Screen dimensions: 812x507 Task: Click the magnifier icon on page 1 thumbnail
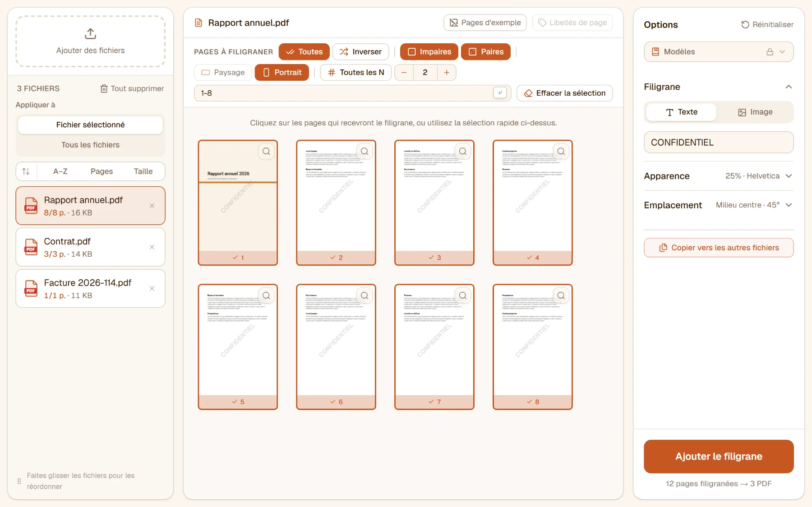click(x=267, y=152)
